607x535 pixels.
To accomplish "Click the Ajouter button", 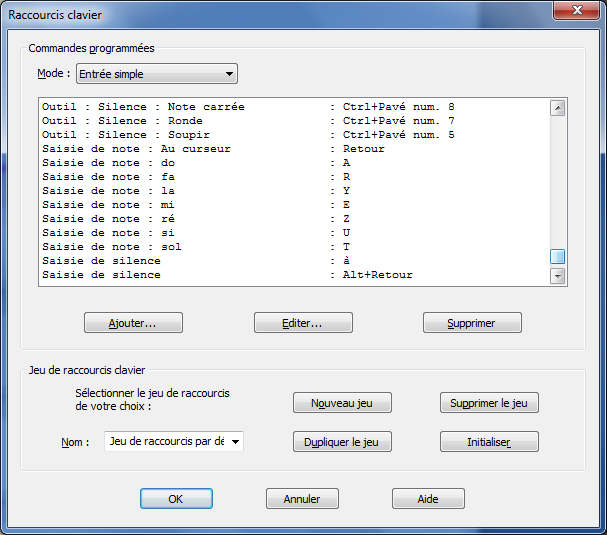I will point(133,323).
